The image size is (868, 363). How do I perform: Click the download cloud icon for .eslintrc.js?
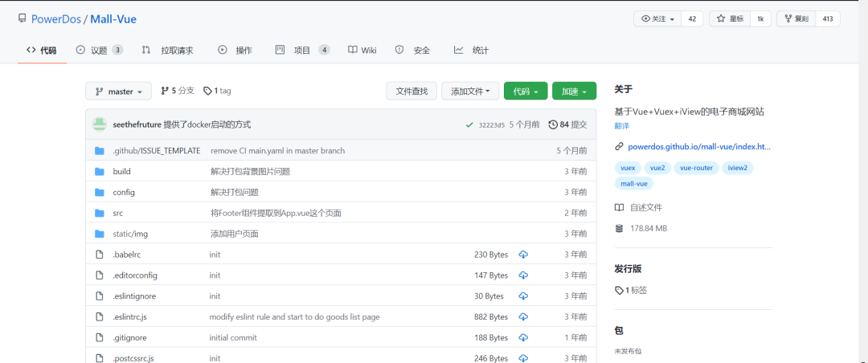point(523,317)
